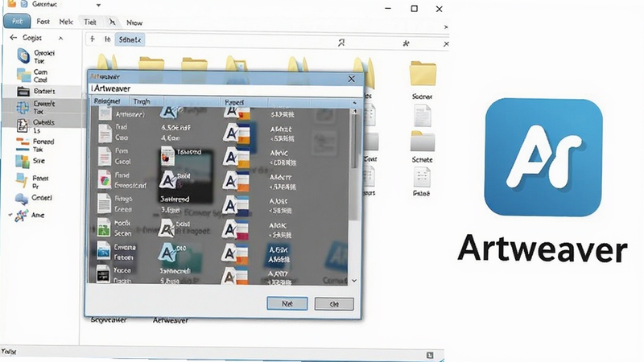Select the Scgweaver item below the dialog
Image resolution: width=644 pixels, height=362 pixels.
(109, 319)
